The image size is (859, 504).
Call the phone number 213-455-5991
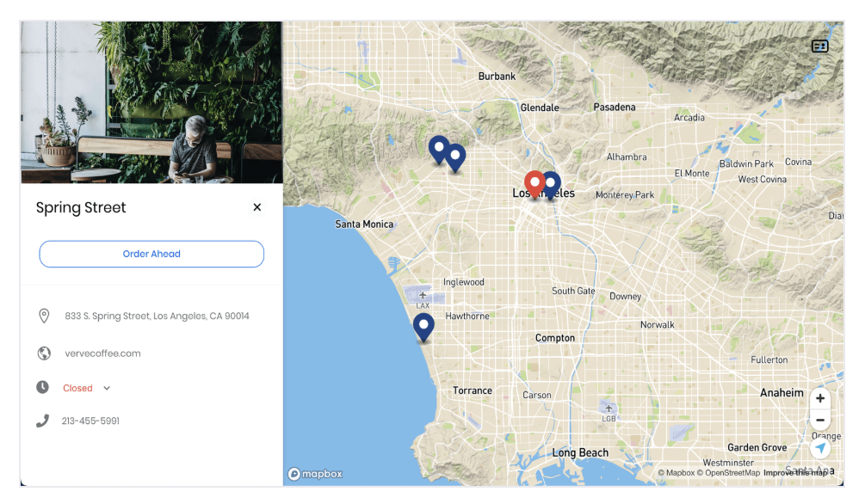coord(90,421)
